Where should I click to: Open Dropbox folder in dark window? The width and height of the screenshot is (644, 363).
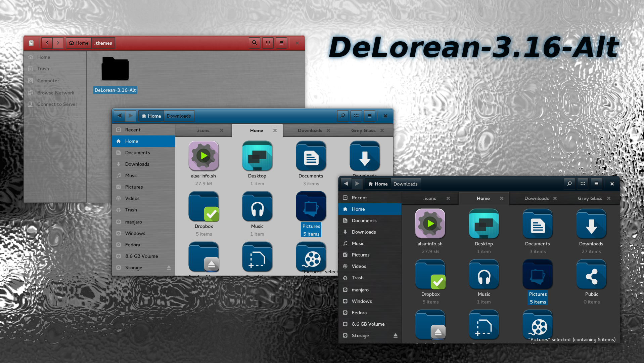[430, 274]
